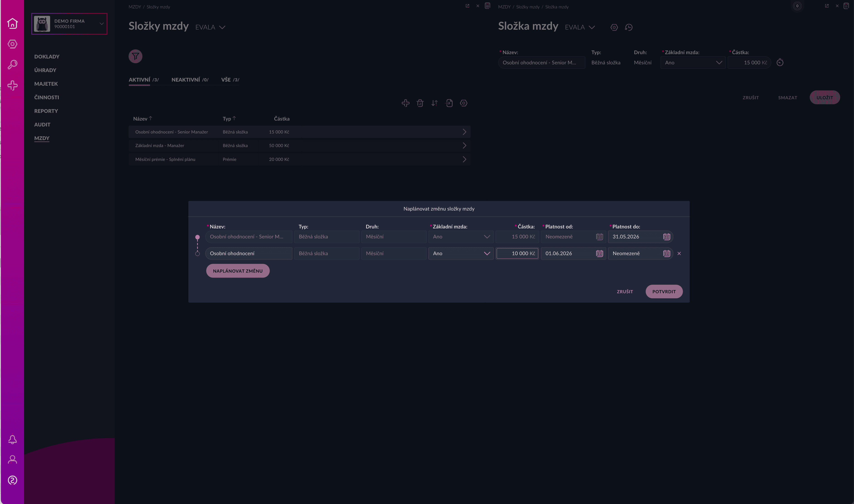Screen dimensions: 854x504
Task: Click the sort arrows icon in list toolbar
Action: click(435, 103)
